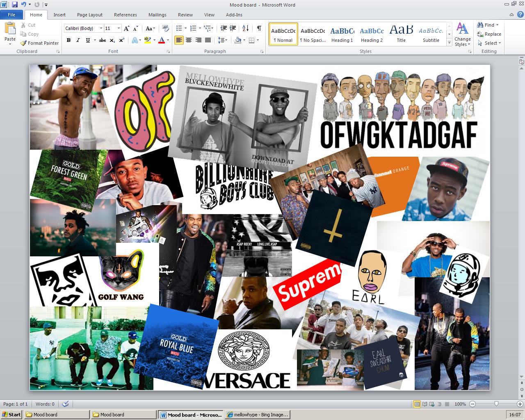Viewport: 525px width, 420px height.
Task: Toggle Underline formatting
Action: (87, 40)
